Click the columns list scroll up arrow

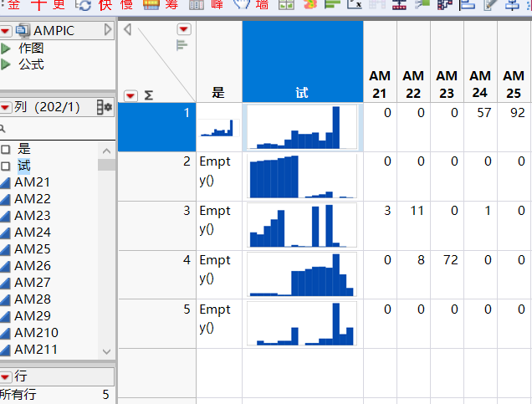pos(106,151)
